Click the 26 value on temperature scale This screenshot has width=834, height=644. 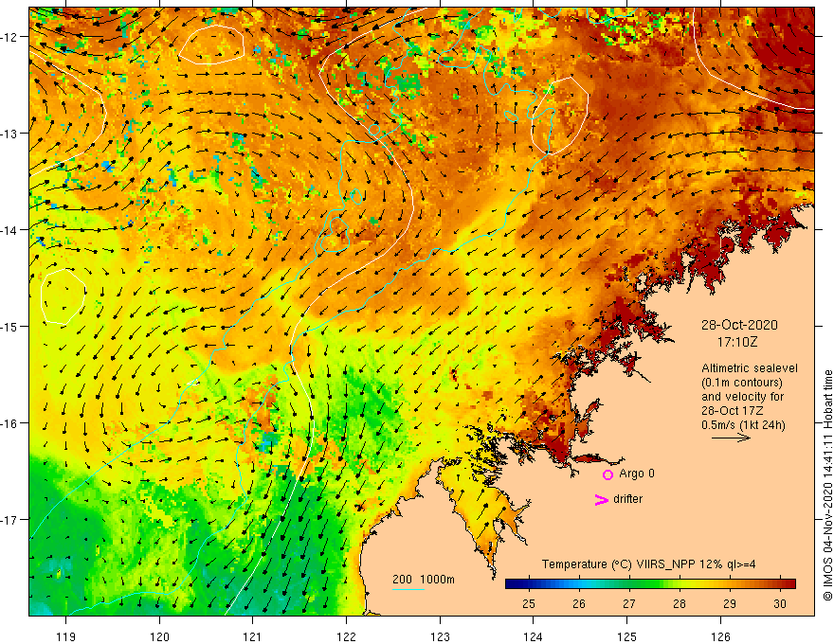pos(579,603)
